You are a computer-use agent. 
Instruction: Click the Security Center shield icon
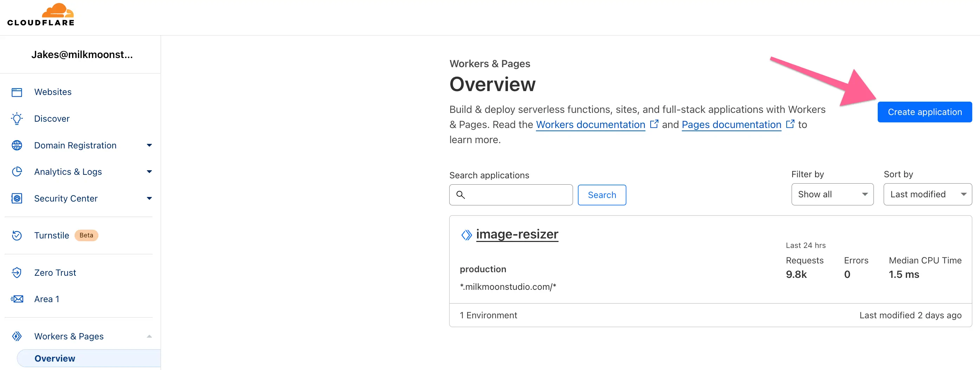(17, 198)
